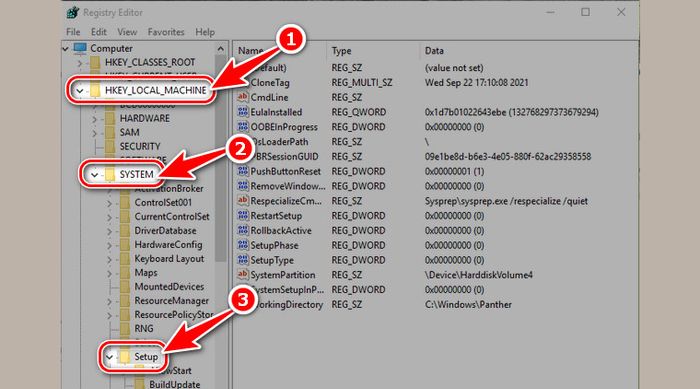Image resolution: width=700 pixels, height=389 pixels.
Task: Collapse the Computer root node
Action: click(66, 48)
